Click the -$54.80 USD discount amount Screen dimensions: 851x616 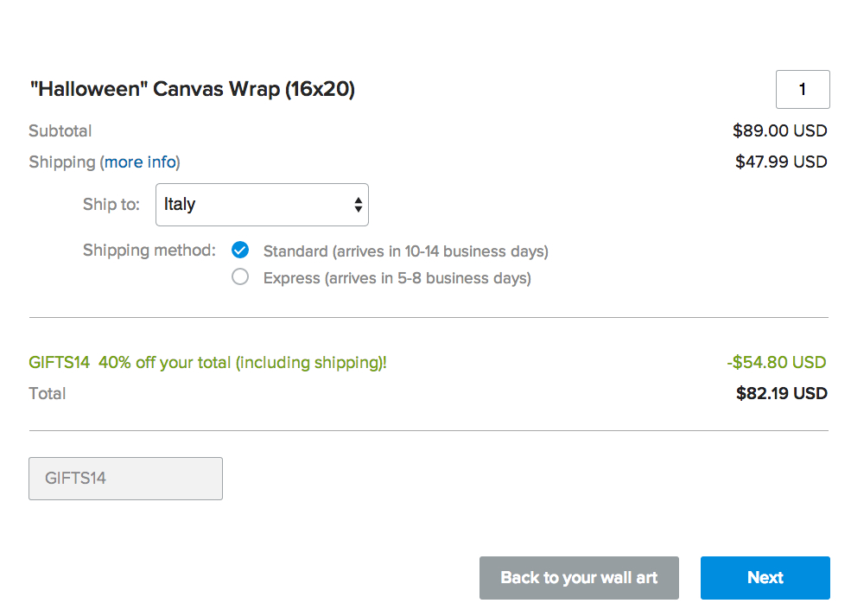pos(776,362)
